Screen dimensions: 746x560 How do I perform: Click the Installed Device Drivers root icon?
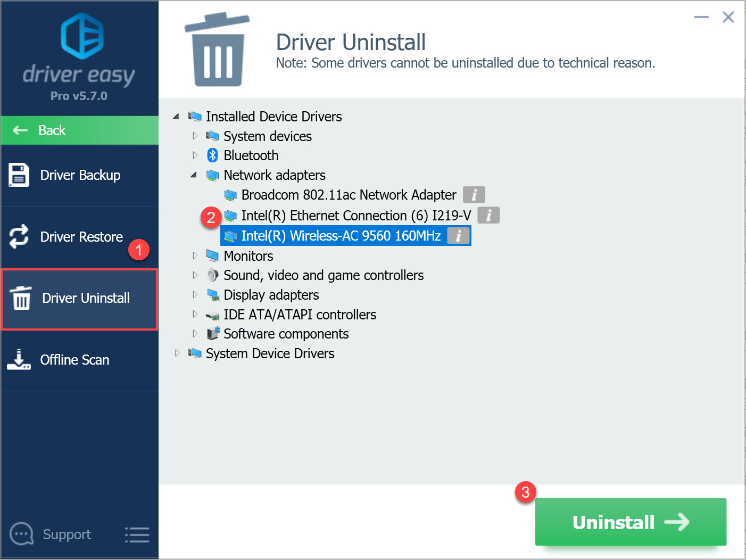click(x=195, y=116)
